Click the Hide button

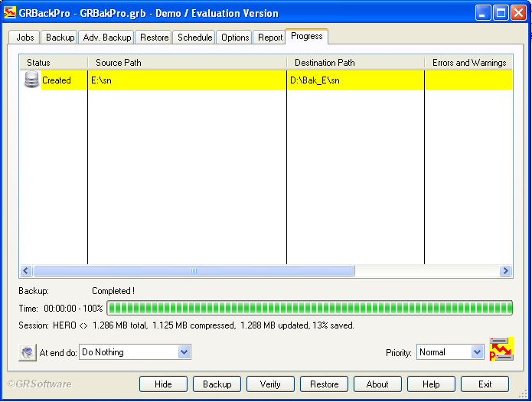tap(163, 384)
